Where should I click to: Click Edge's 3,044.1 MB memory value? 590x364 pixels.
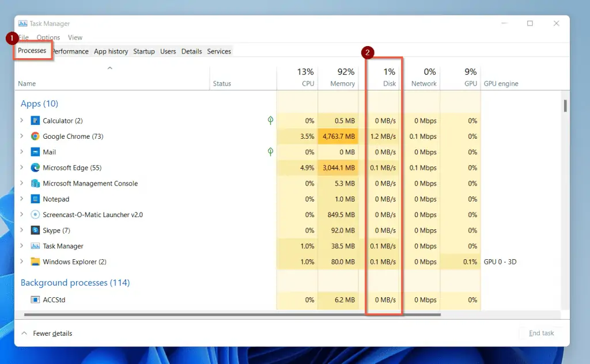click(x=339, y=168)
